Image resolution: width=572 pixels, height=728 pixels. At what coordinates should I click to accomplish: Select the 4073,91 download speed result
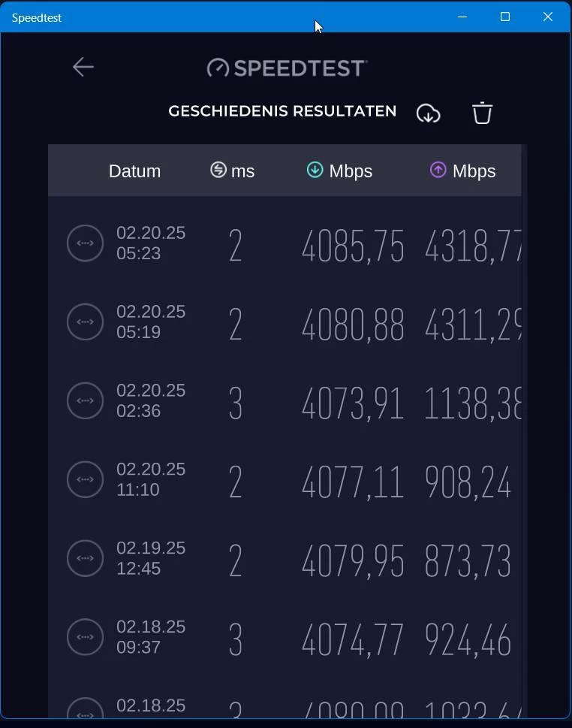pyautogui.click(x=352, y=403)
